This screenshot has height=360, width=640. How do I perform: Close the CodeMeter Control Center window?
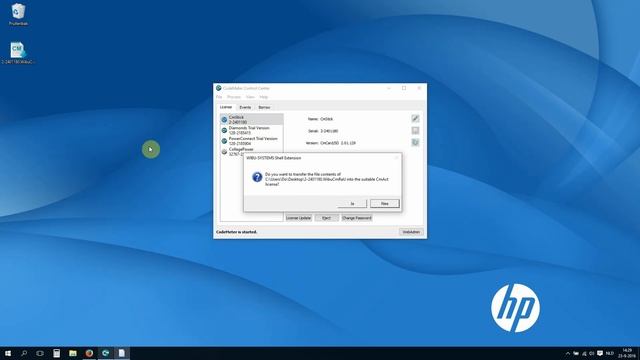coord(419,88)
